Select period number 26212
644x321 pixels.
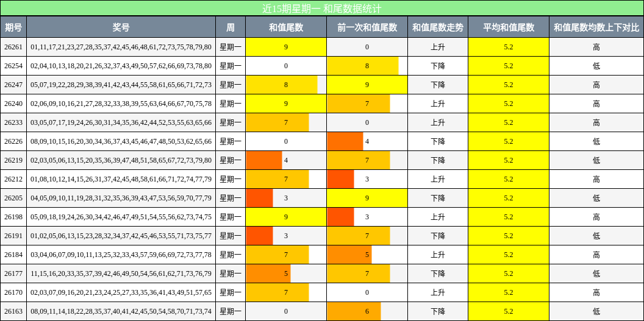(13, 179)
